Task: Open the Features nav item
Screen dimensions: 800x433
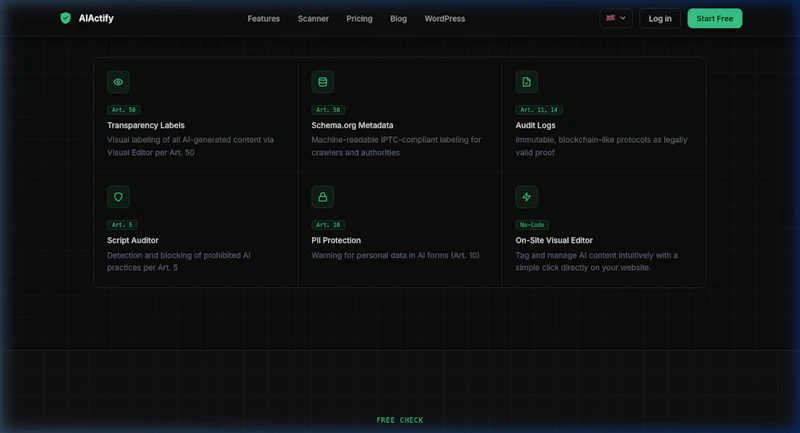Action: click(x=264, y=19)
